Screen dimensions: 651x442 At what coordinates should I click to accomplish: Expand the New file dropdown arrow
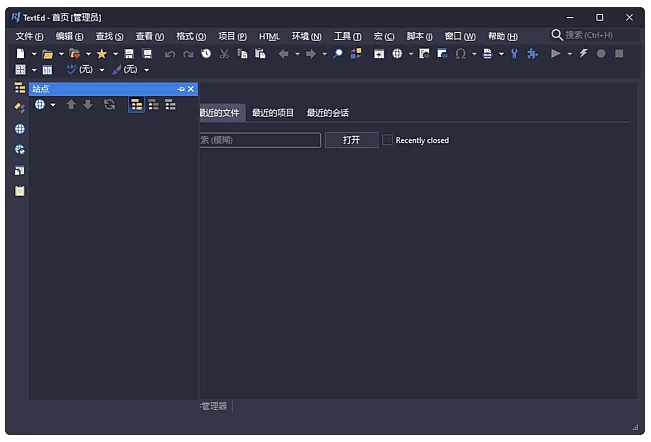pyautogui.click(x=33, y=54)
